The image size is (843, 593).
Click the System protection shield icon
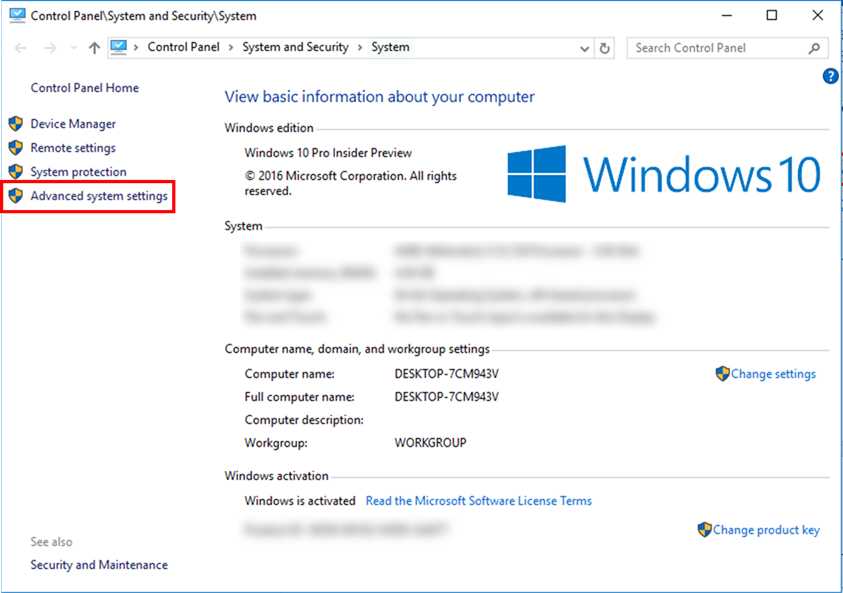point(16,172)
